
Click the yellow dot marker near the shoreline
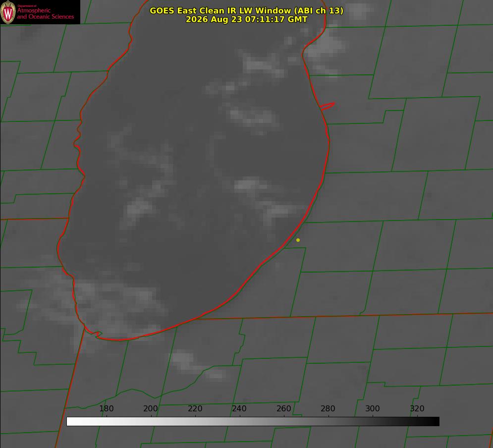[298, 240]
